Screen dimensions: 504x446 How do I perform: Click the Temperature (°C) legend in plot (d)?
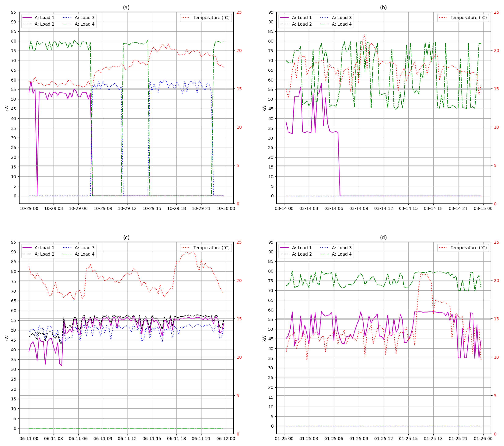[x=469, y=248]
